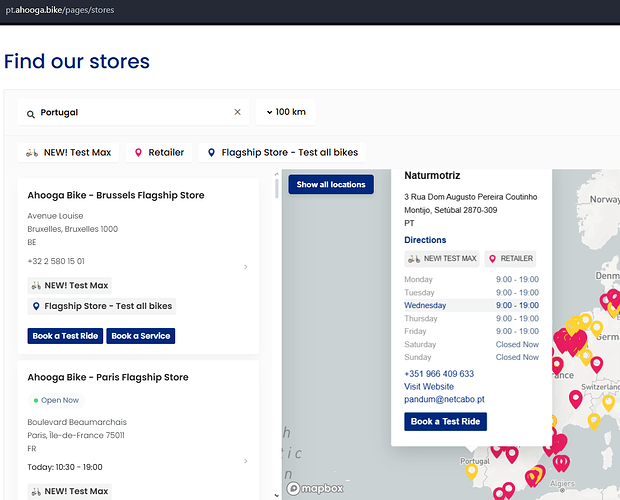Toggle the Retailer filter
Viewport: 620px width, 500px height.
coord(159,153)
